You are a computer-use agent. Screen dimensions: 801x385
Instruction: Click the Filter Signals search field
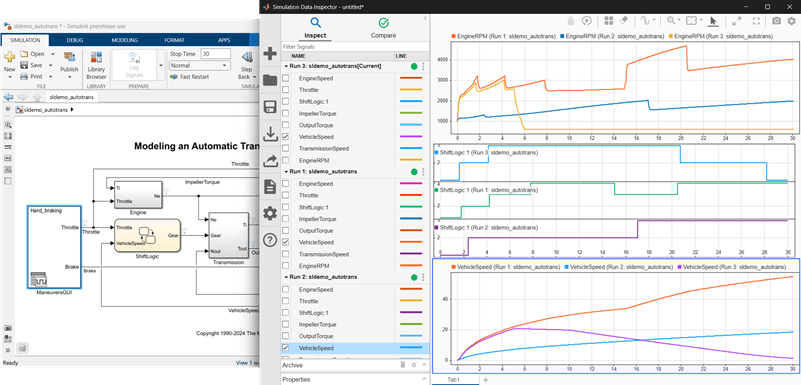point(355,47)
